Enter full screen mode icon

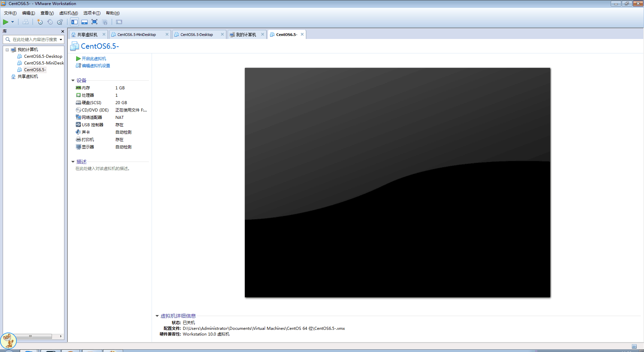tap(95, 22)
